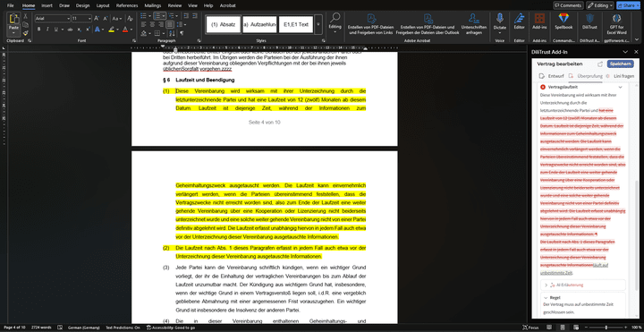Toggle italic formatting
The width and height of the screenshot is (644, 332).
(x=47, y=30)
